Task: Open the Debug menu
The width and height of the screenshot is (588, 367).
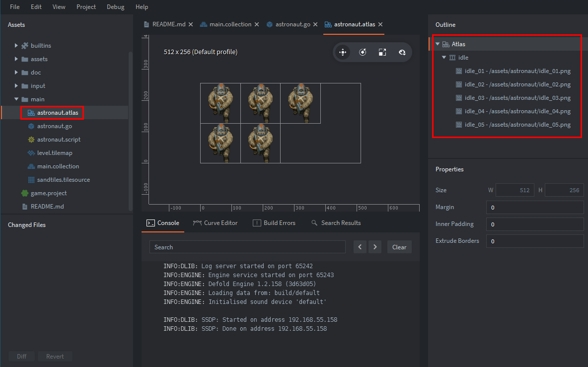Action: [x=116, y=7]
